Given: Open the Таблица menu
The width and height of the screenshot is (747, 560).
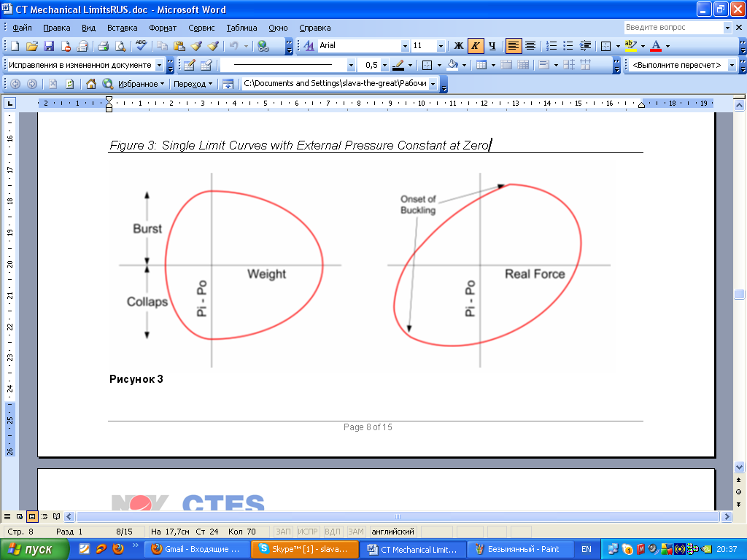Looking at the screenshot, I should click(241, 28).
